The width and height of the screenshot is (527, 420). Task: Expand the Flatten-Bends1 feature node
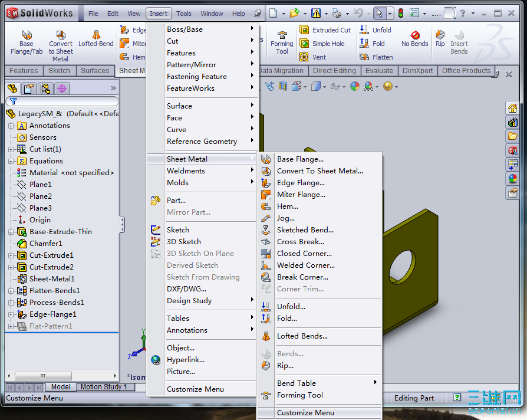click(11, 291)
